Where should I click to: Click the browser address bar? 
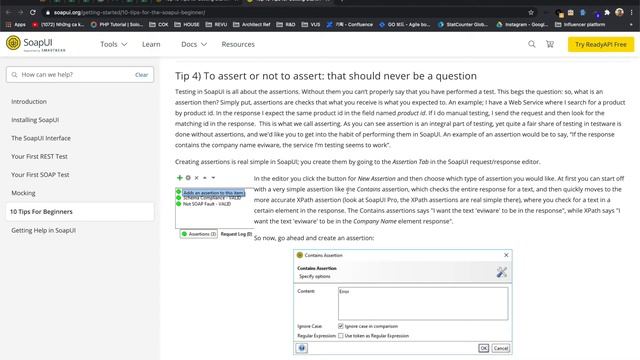point(286,12)
